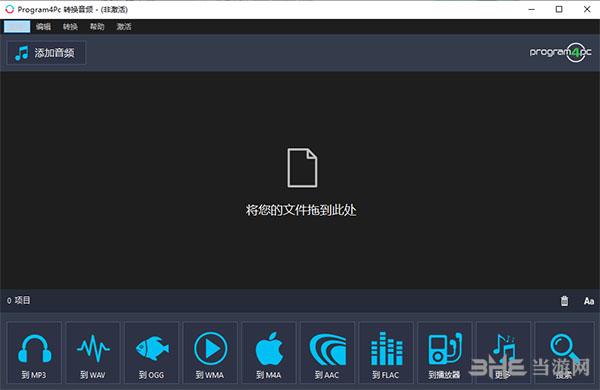
Task: Click the 到播放器 player device icon
Action: click(x=445, y=353)
